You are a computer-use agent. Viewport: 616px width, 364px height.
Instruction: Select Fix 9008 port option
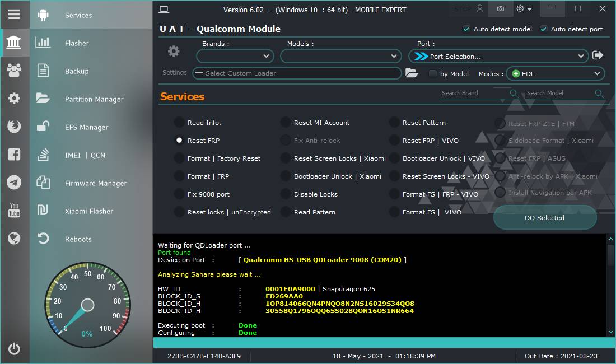point(179,194)
